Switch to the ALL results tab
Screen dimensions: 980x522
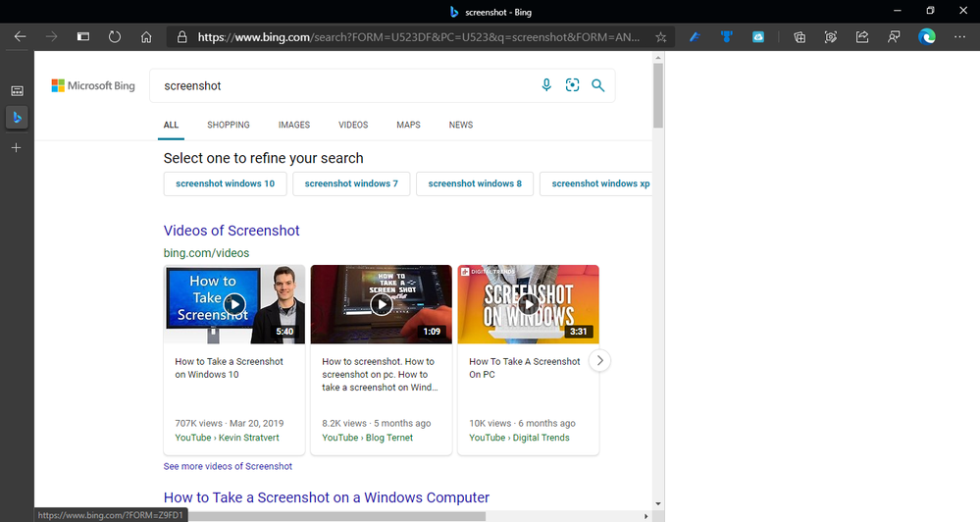tap(171, 125)
